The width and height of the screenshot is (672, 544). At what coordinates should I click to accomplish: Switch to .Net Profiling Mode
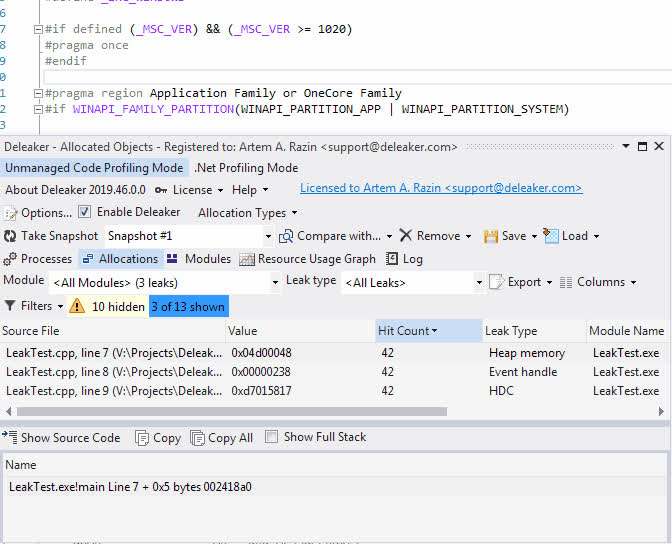coord(246,168)
